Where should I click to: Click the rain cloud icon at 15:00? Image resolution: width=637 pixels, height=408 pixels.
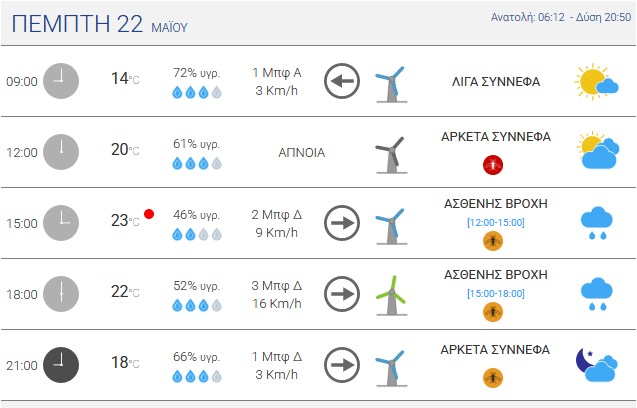pos(596,223)
